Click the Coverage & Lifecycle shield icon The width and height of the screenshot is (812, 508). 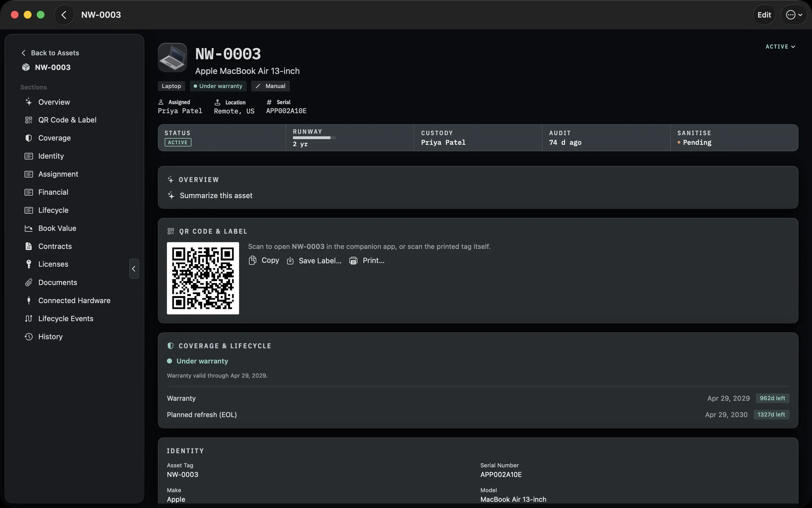click(x=170, y=346)
